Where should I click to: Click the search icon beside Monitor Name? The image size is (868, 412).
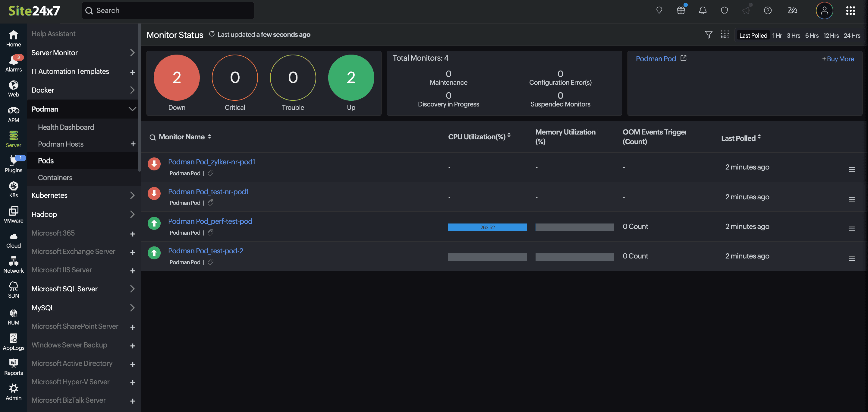(153, 137)
